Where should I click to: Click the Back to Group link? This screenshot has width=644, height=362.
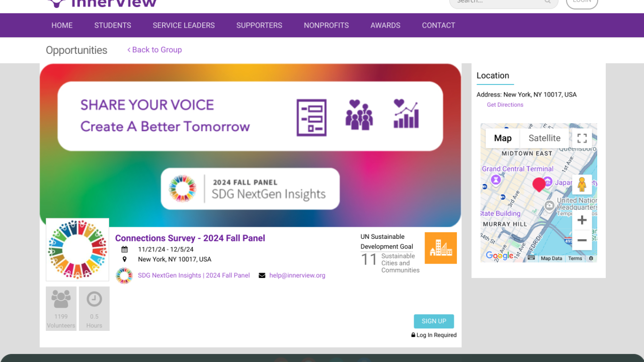pos(154,50)
